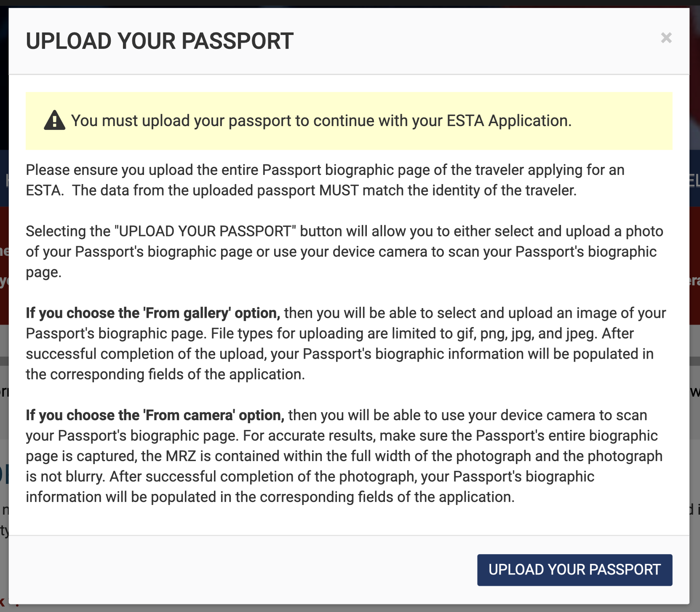Click the bold 'From gallery' option text
Image resolution: width=700 pixels, height=612 pixels.
(x=153, y=313)
